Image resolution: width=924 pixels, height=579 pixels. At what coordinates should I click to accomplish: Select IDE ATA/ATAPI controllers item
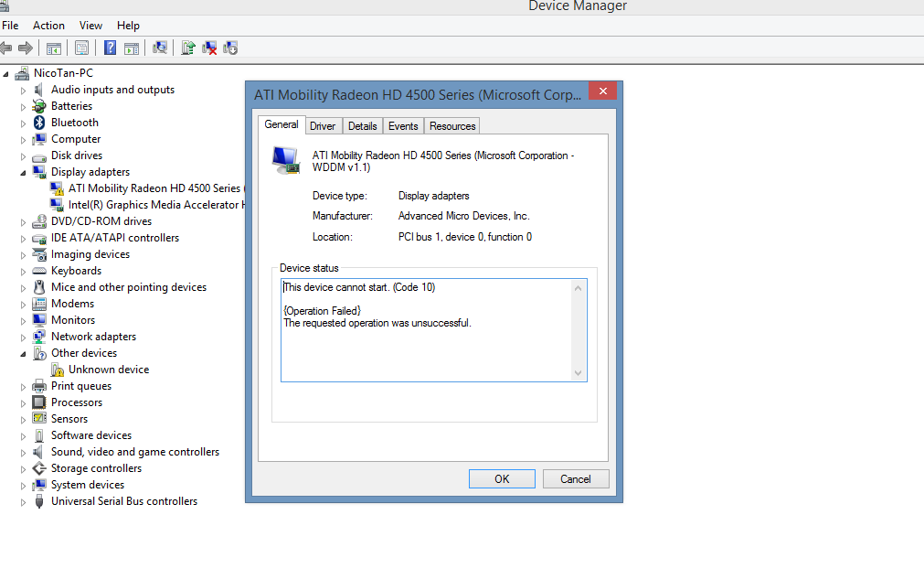[115, 238]
